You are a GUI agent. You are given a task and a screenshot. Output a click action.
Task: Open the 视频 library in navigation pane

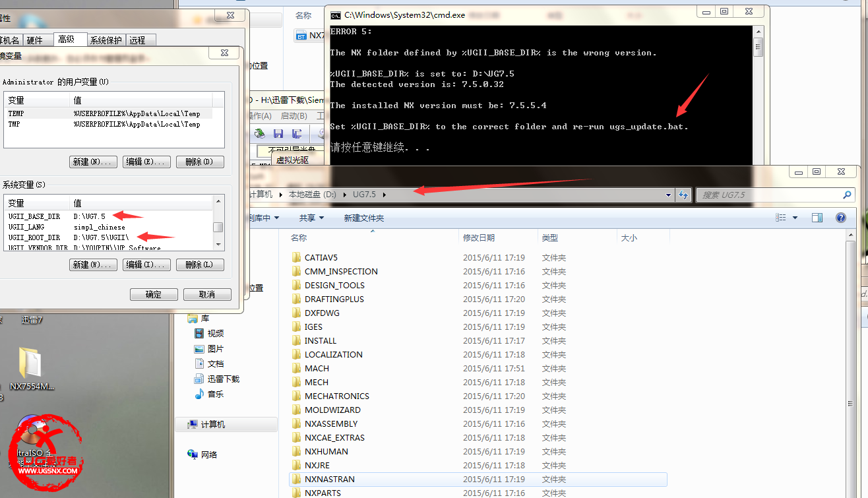209,333
